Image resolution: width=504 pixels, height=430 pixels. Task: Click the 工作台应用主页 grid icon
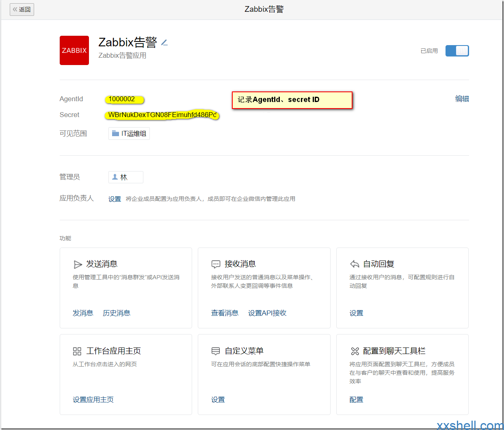(77, 351)
